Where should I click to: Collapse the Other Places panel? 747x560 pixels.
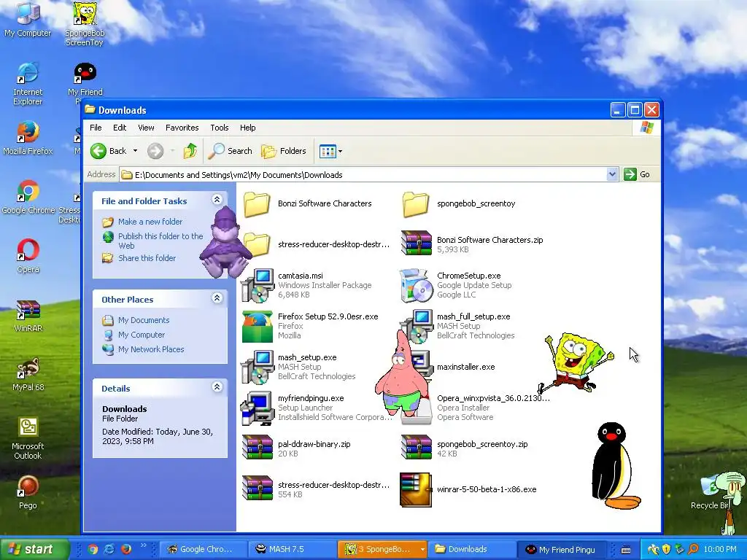(x=217, y=298)
